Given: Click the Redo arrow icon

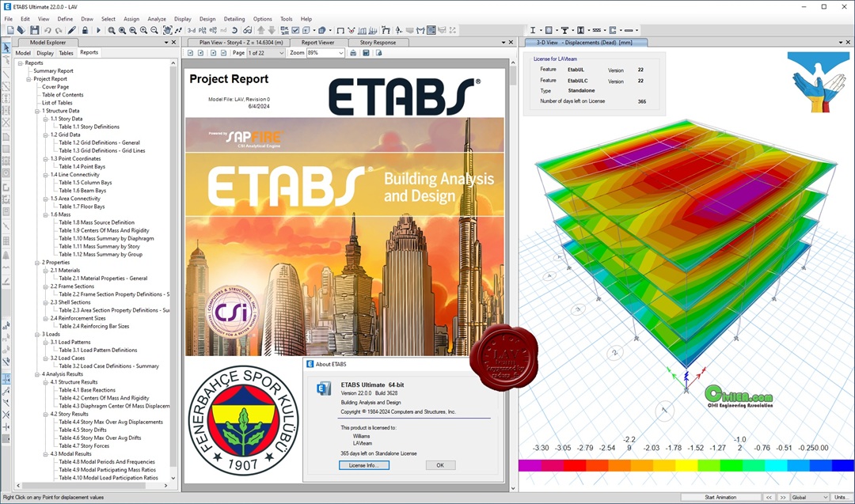Looking at the screenshot, I should coord(59,30).
